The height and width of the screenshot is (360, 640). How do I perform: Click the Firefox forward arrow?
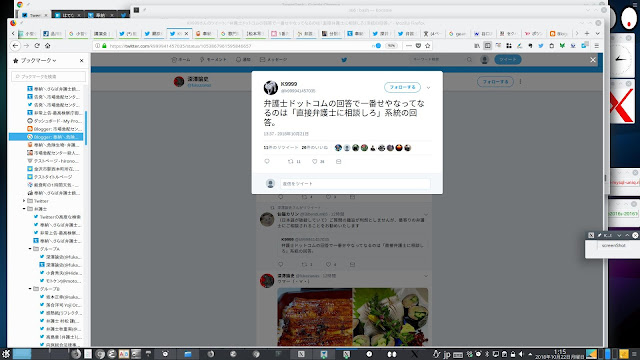(27, 46)
